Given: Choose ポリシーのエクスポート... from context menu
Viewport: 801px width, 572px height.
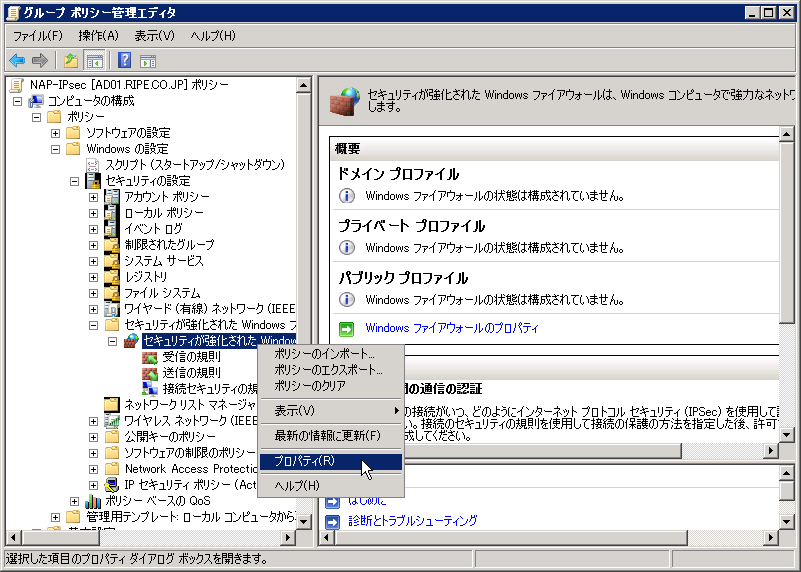Looking at the screenshot, I should (x=331, y=369).
